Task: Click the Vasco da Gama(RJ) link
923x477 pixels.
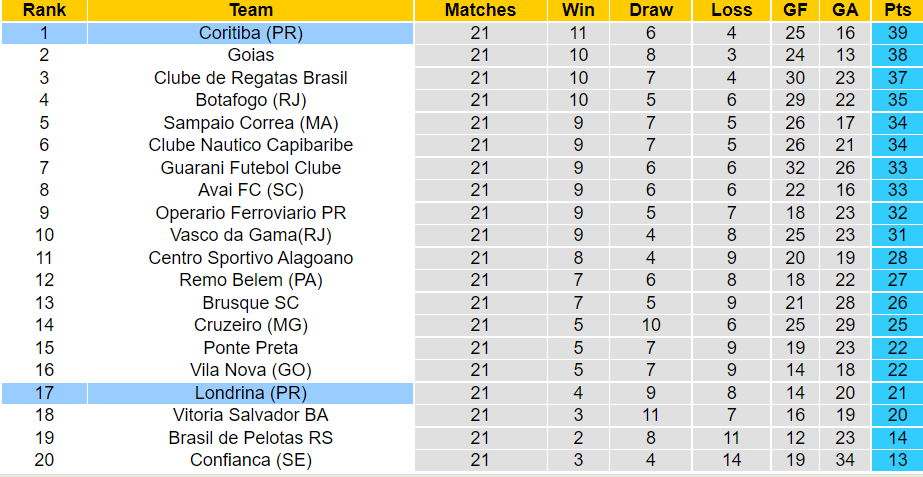Action: point(250,235)
